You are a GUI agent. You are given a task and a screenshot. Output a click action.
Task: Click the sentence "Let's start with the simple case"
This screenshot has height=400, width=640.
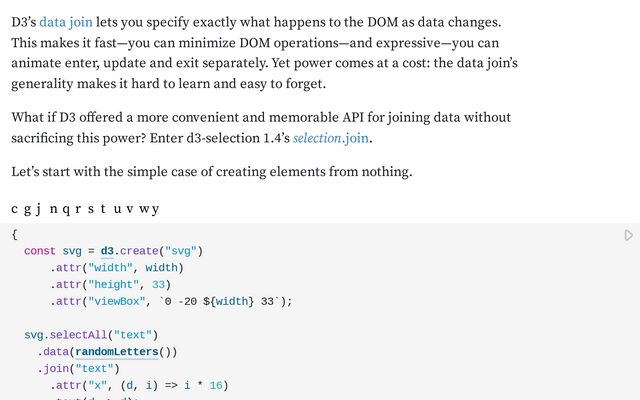coord(211,172)
